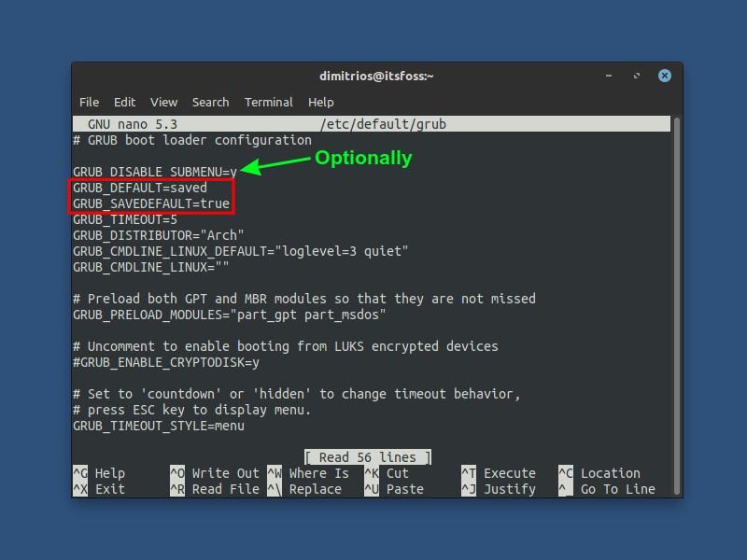Select Paste from nano's shortcut bar

(x=402, y=489)
